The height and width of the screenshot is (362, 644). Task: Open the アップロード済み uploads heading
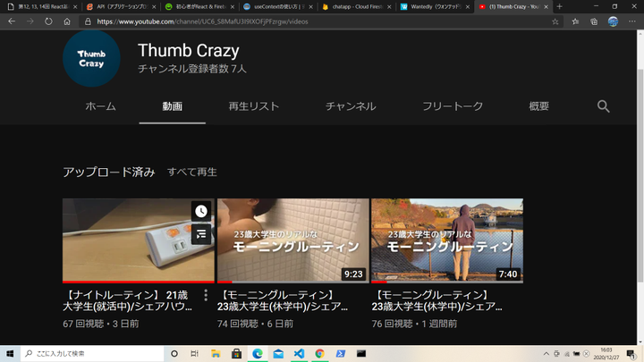coord(109,172)
